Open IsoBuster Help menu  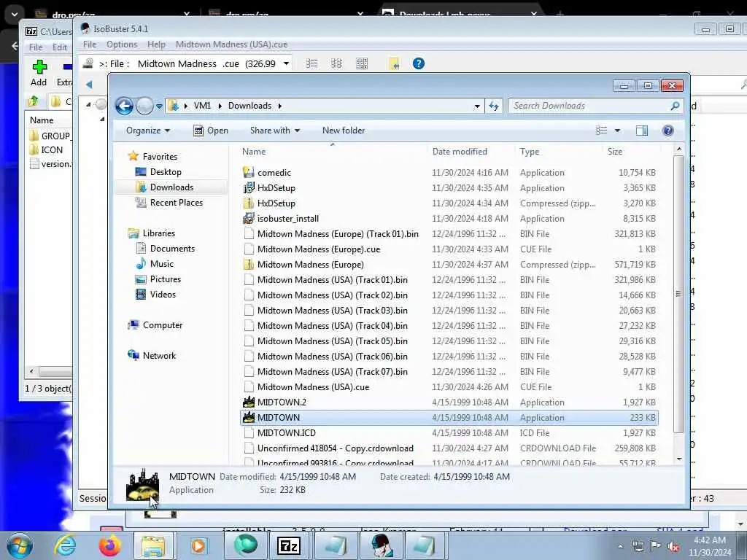click(x=156, y=44)
